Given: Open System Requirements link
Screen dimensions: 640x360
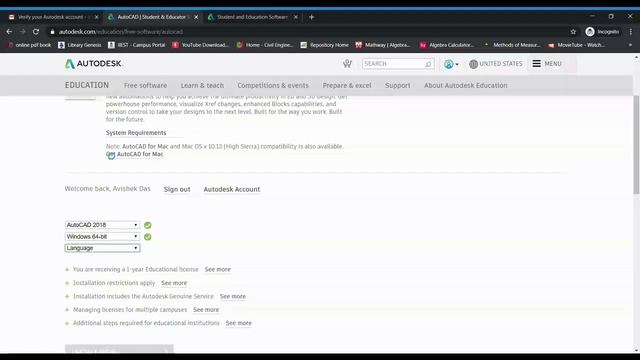Looking at the screenshot, I should click(x=136, y=133).
